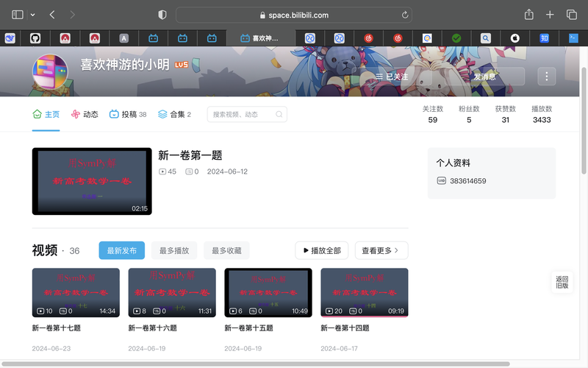Show the tab overview icon

tap(571, 15)
